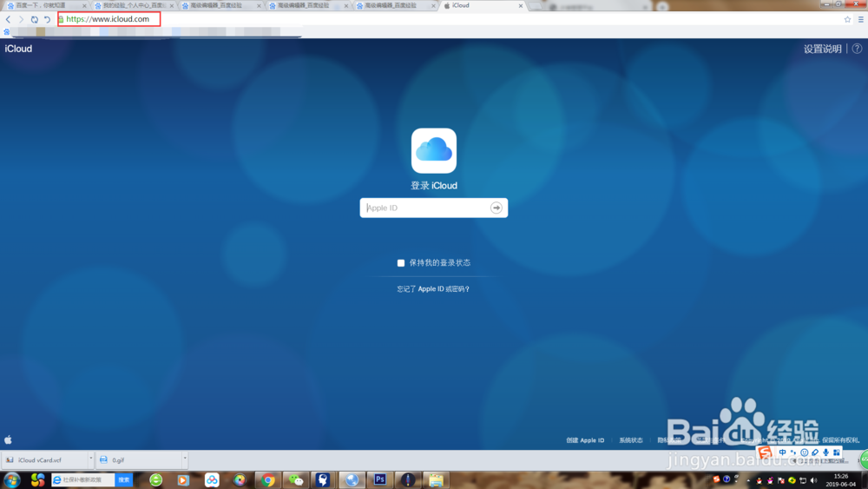Open the Windows Start orb
This screenshot has width=868, height=489.
(12, 479)
